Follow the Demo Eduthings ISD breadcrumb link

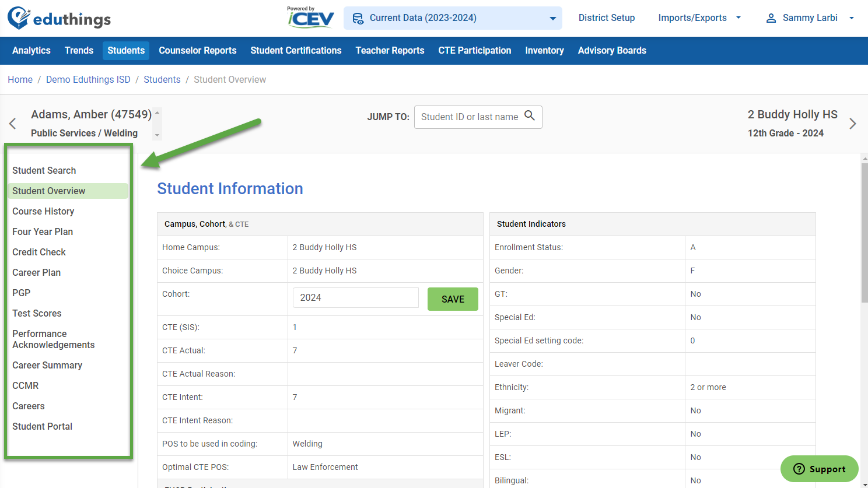(x=88, y=79)
